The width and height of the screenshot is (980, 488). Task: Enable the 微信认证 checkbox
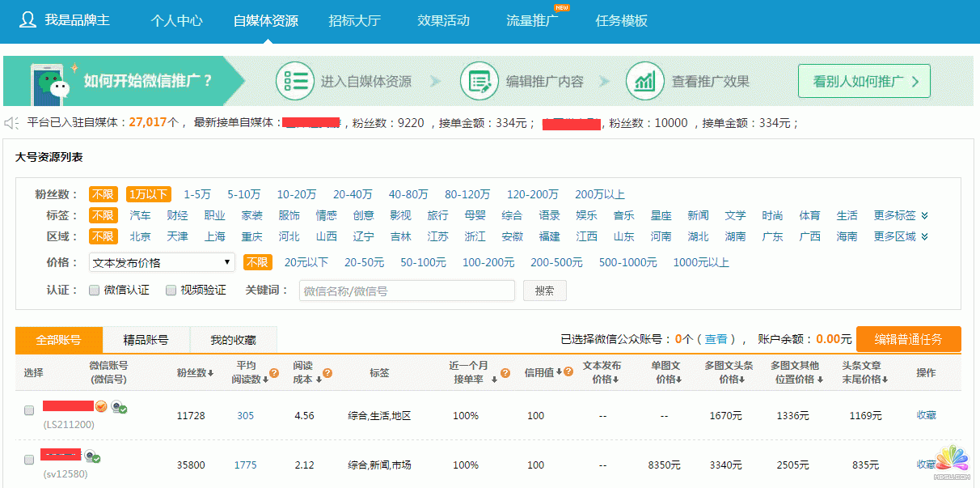tap(94, 290)
